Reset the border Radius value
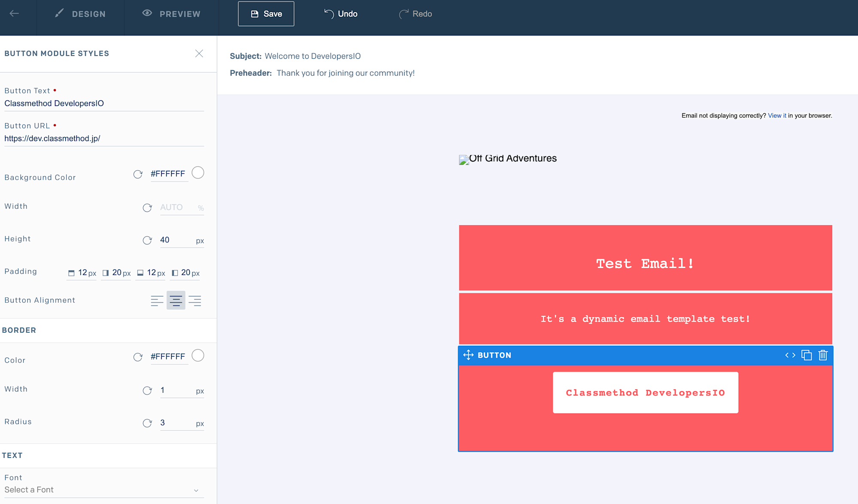The image size is (858, 504). click(x=147, y=423)
